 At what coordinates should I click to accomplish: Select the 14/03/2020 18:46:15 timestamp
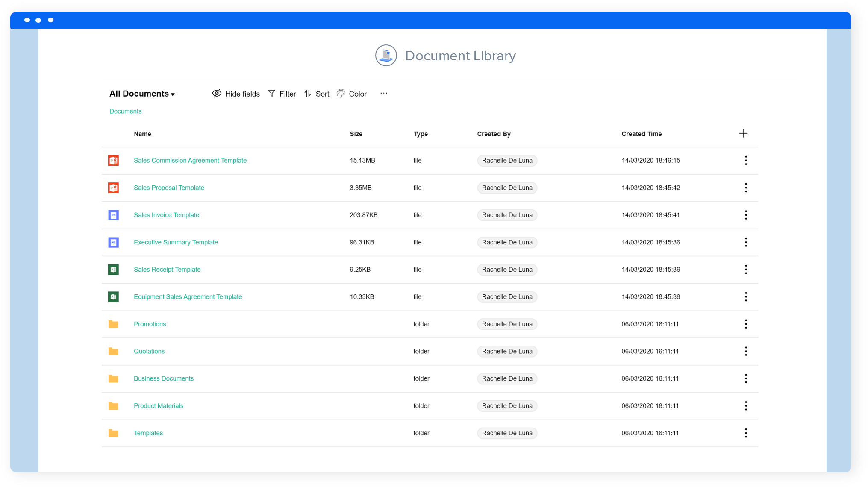[650, 161]
